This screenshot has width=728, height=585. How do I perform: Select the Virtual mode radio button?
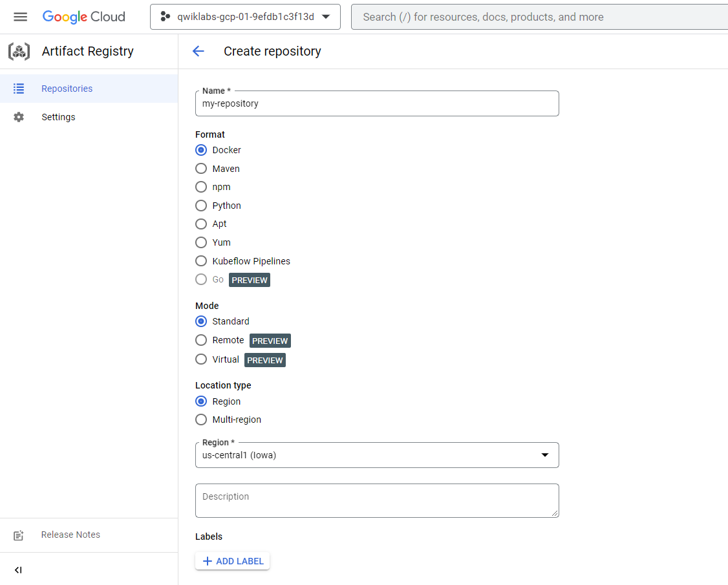click(201, 359)
